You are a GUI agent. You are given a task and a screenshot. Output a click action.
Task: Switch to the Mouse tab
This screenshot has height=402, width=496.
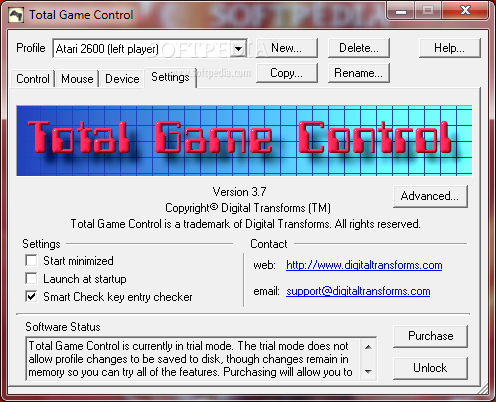click(x=77, y=79)
